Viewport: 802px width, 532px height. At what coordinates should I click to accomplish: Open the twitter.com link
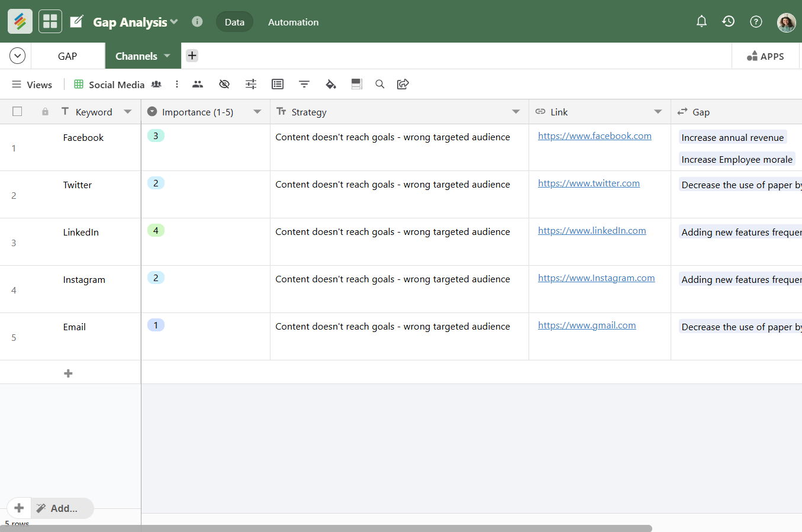tap(589, 183)
